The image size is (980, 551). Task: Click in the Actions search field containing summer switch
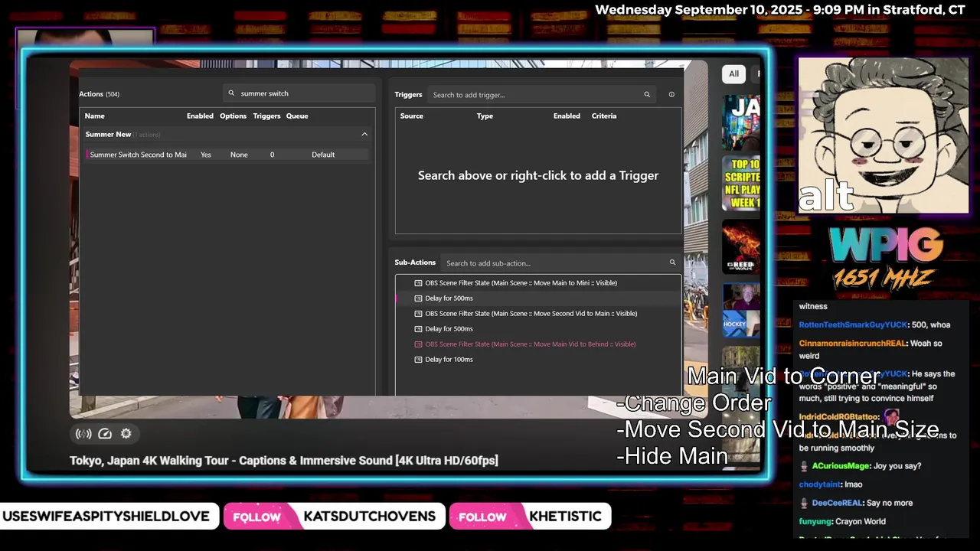tap(299, 93)
